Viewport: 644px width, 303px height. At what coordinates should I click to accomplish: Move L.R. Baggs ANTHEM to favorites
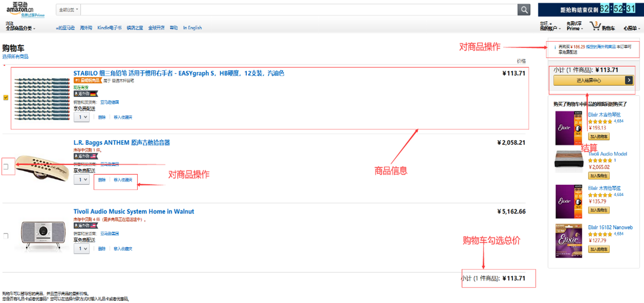[123, 180]
